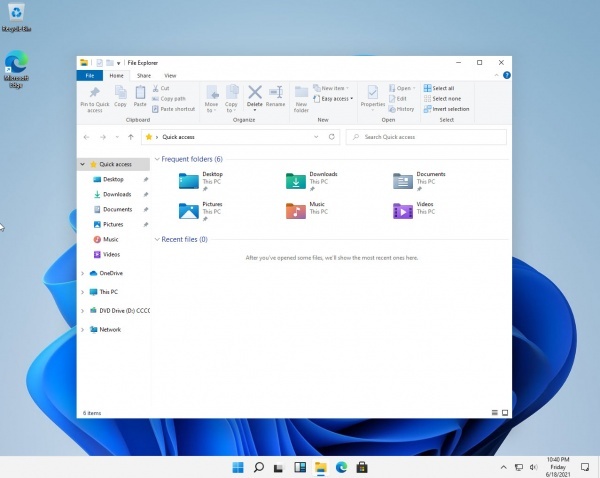Click Select none in ribbon
Viewport: 600px width, 478px height.
click(x=442, y=99)
